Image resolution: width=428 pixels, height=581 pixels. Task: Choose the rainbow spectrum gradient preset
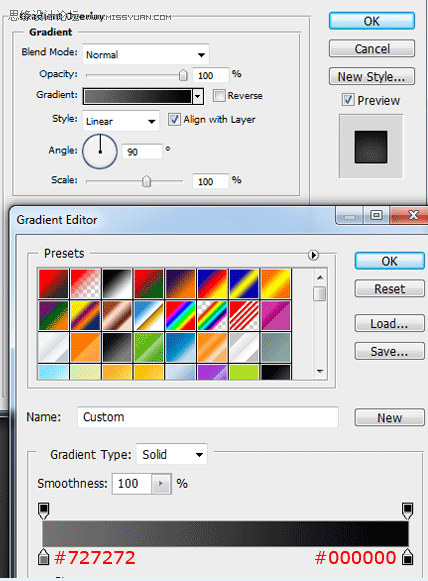coord(180,315)
